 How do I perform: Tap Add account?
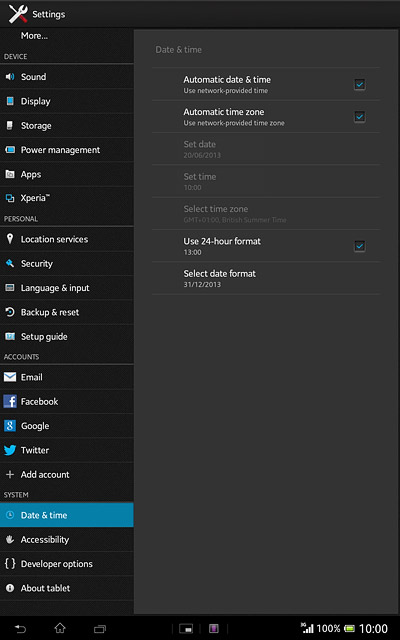click(67, 474)
